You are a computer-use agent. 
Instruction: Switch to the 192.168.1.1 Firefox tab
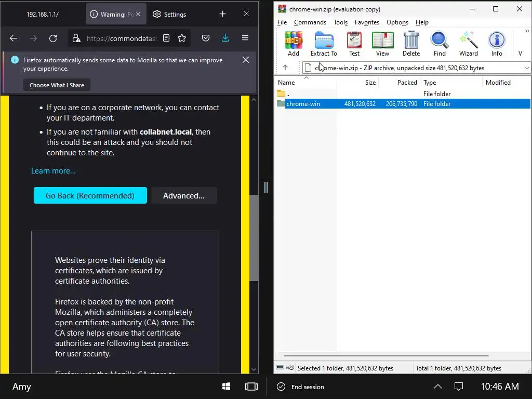(43, 14)
